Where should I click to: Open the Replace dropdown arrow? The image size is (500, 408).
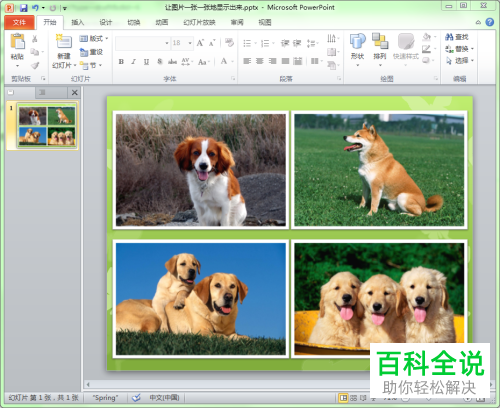click(x=472, y=49)
